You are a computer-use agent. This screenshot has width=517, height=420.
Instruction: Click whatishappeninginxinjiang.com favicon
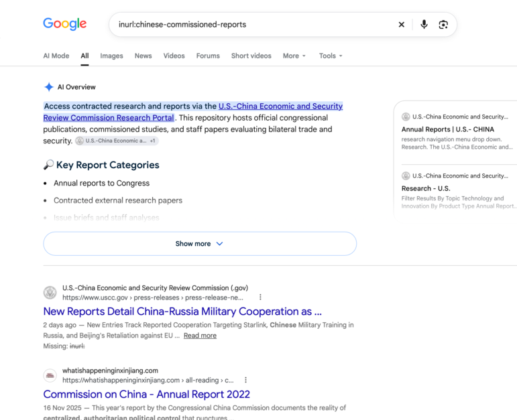50,375
